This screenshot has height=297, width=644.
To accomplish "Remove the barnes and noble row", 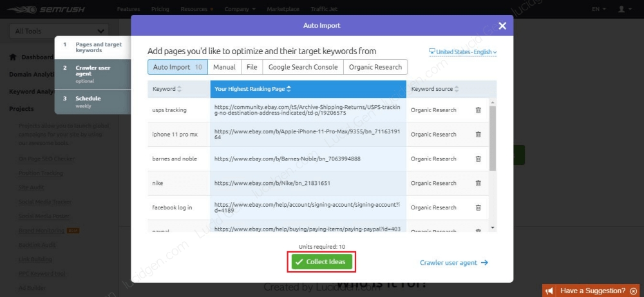I will point(478,159).
